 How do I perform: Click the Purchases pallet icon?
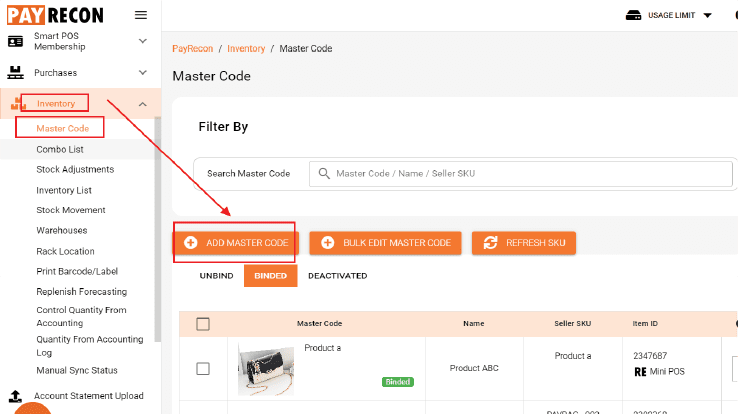(x=15, y=72)
